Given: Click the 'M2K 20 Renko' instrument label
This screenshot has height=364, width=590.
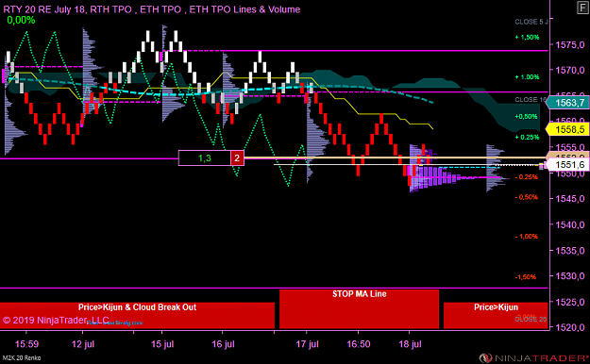Looking at the screenshot, I should 22,357.
